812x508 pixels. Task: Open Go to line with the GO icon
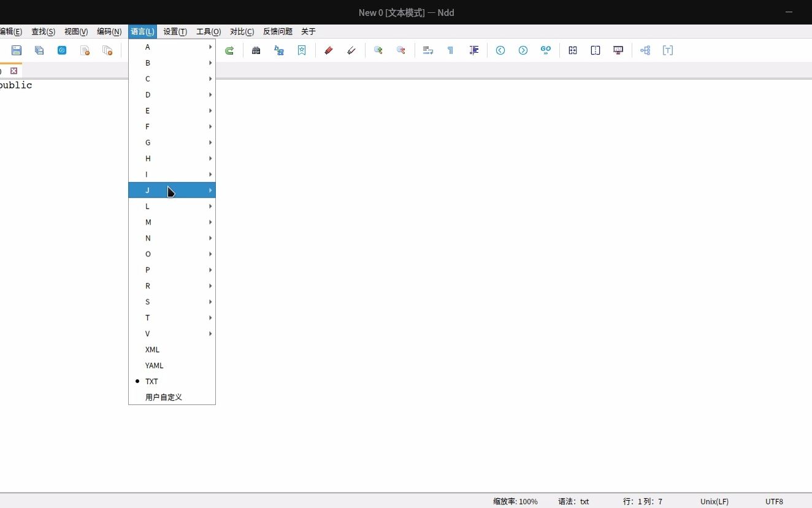(x=546, y=50)
